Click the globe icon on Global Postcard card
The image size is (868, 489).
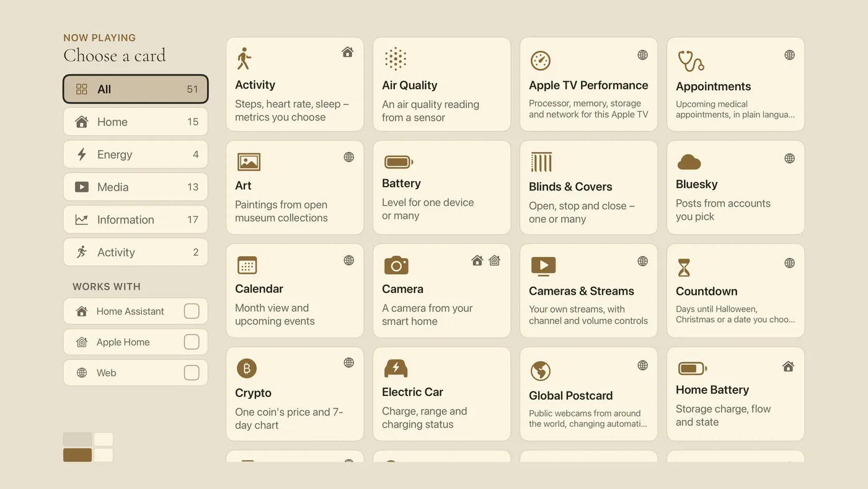(x=541, y=371)
